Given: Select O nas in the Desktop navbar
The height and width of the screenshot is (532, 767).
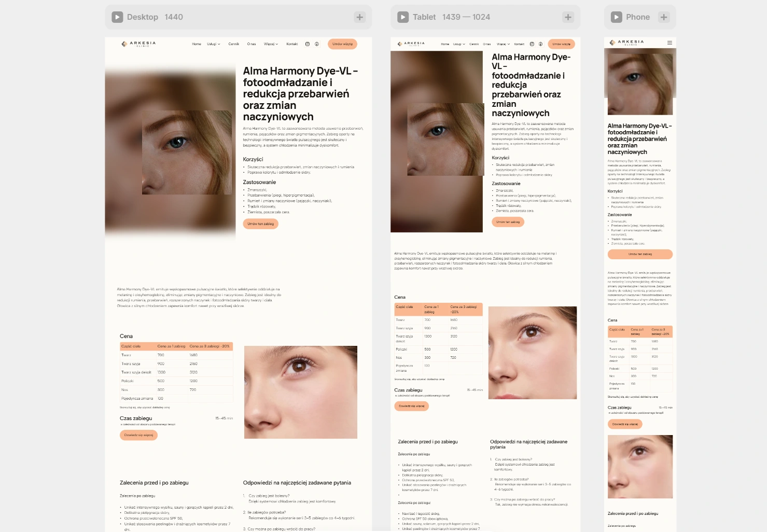Looking at the screenshot, I should (x=252, y=44).
